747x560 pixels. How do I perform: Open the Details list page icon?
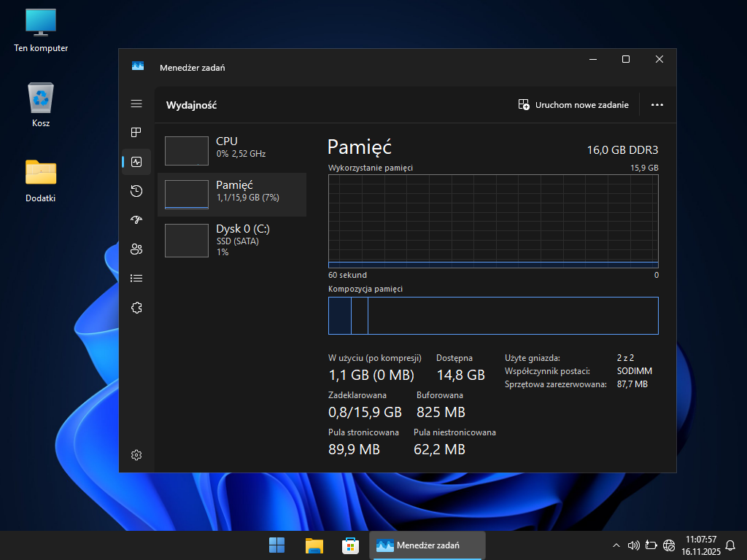coord(136,279)
